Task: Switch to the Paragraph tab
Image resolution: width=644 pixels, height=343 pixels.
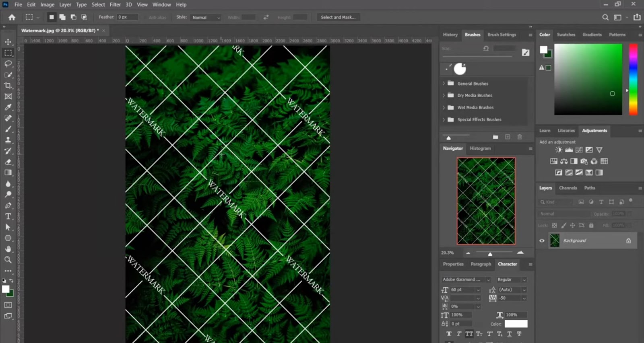Action: [481, 264]
